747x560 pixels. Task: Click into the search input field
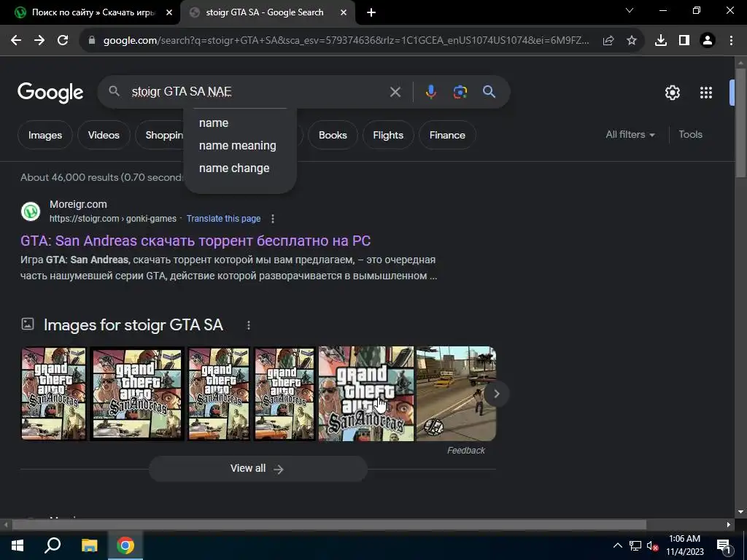pyautogui.click(x=258, y=92)
